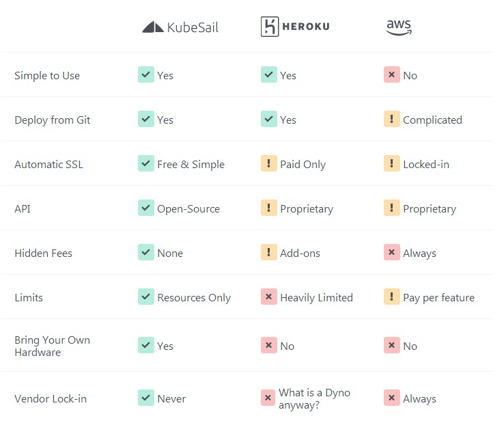Click red X beside AWS Hidden Fees Always

coord(391,252)
